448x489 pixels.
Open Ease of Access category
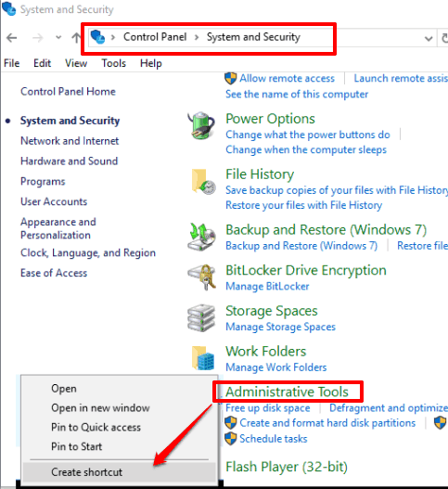click(x=54, y=273)
